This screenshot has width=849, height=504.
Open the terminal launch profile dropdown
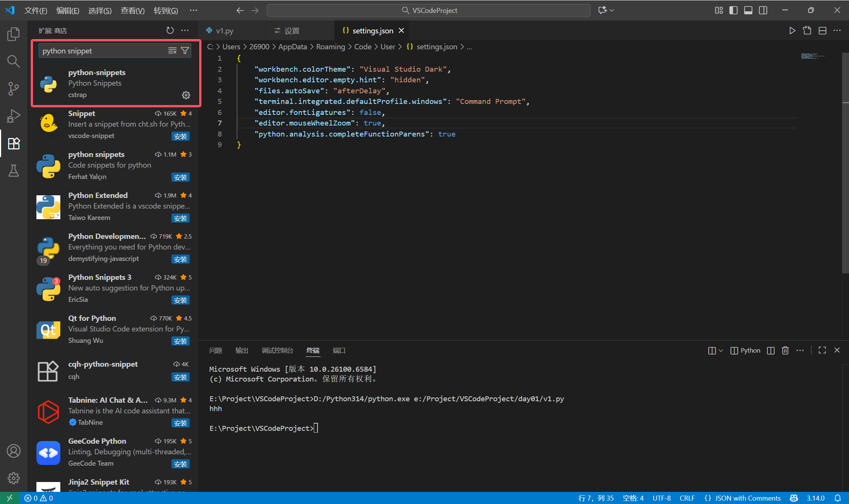720,350
